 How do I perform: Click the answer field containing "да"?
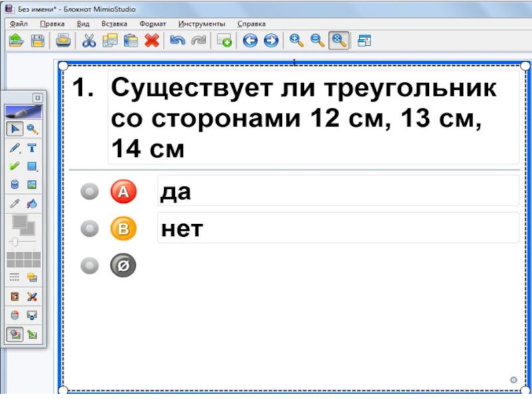(x=338, y=191)
